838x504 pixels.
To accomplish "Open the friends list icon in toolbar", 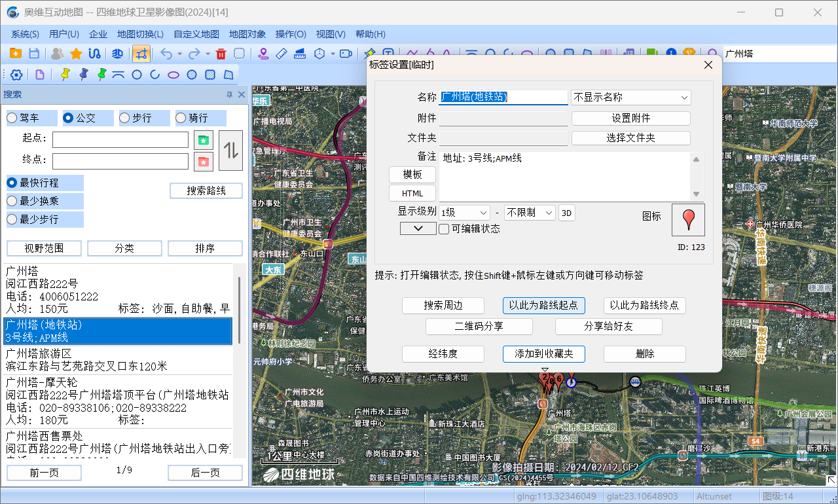I will [58, 54].
